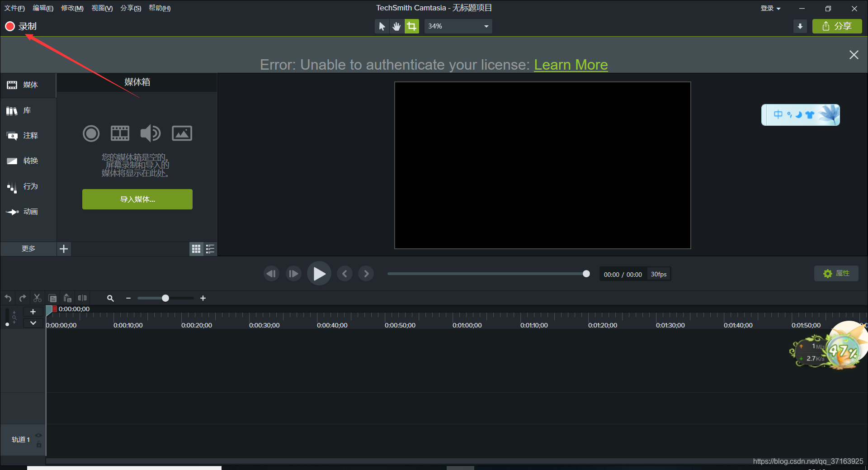Screen dimensions: 868x470
Task: Click the timeline zoom slider handle
Action: tap(165, 298)
